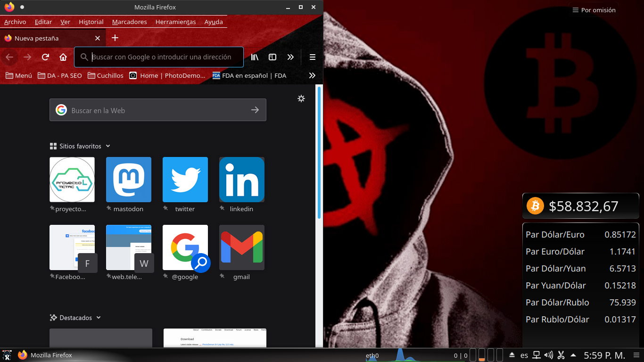The image size is (644, 362).
Task: Open a new tab with plus button
Action: (115, 38)
